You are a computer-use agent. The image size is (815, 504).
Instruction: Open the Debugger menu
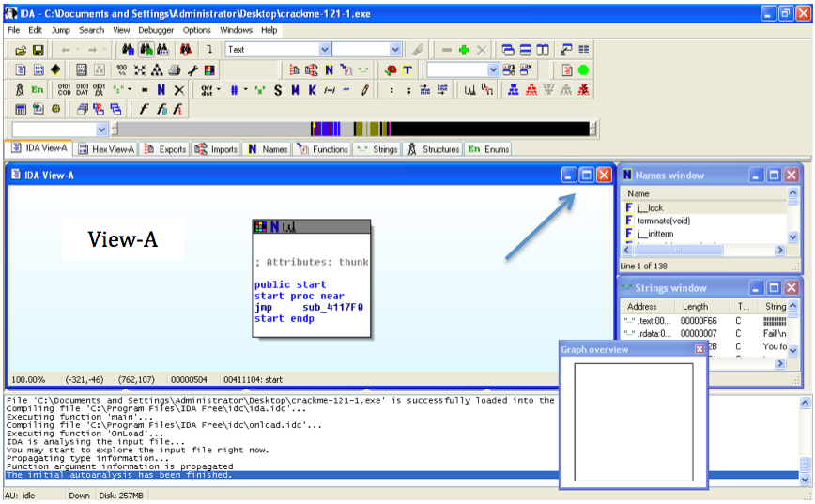tap(156, 30)
